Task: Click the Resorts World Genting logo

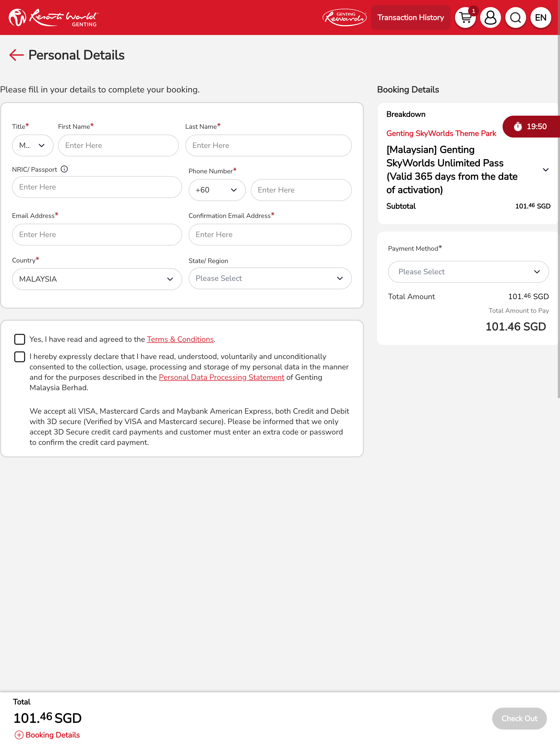Action: pyautogui.click(x=53, y=17)
